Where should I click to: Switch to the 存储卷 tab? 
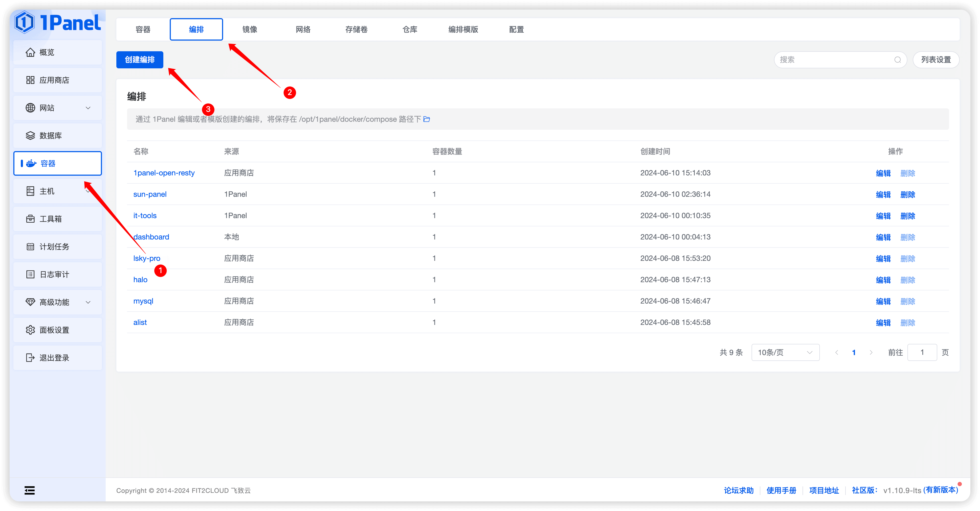tap(356, 29)
